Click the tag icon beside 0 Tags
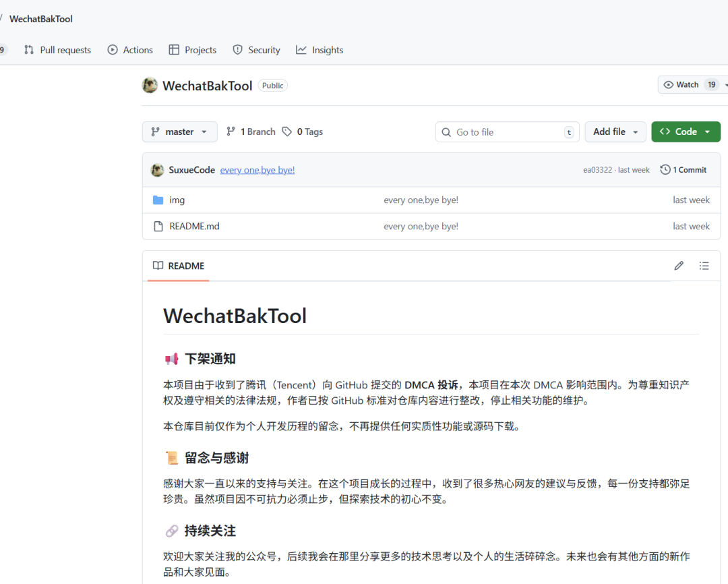This screenshot has width=728, height=584. point(287,132)
